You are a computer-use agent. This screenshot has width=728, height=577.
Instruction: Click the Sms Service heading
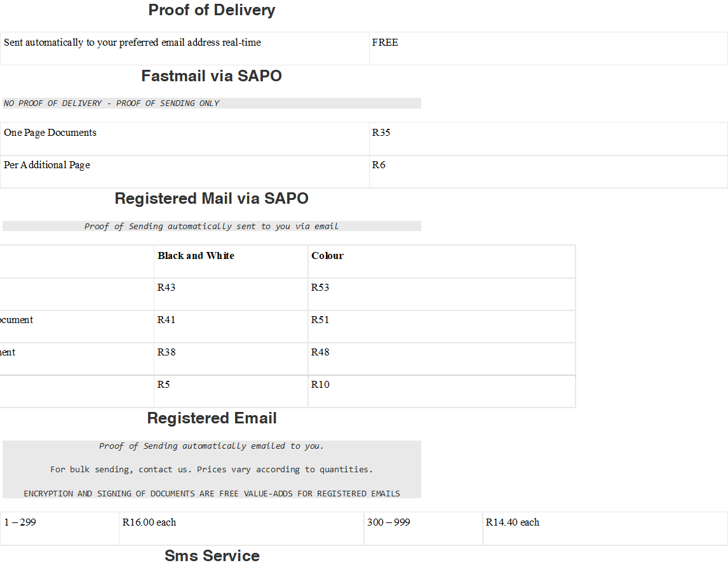(x=212, y=556)
